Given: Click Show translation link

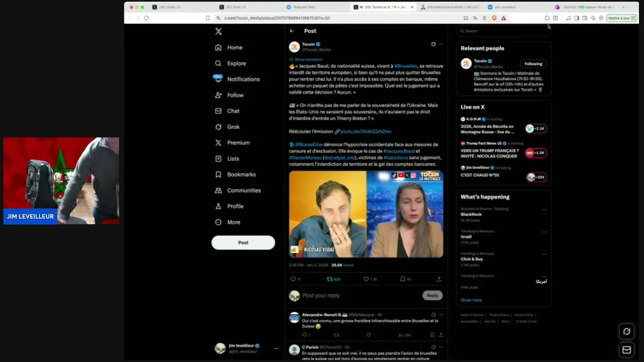Looking at the screenshot, I should (x=308, y=59).
